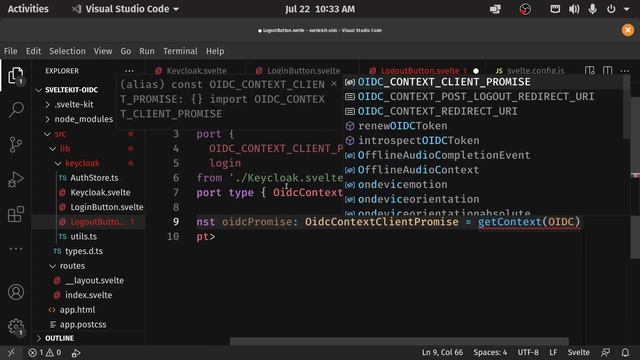The image size is (640, 360).
Task: Open utils.ts in the explorer
Action: (x=83, y=237)
